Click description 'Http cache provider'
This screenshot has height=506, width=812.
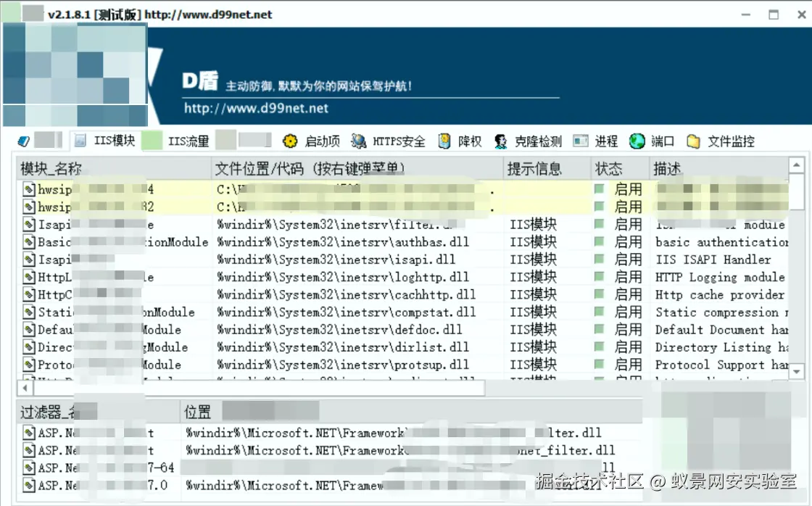(720, 295)
